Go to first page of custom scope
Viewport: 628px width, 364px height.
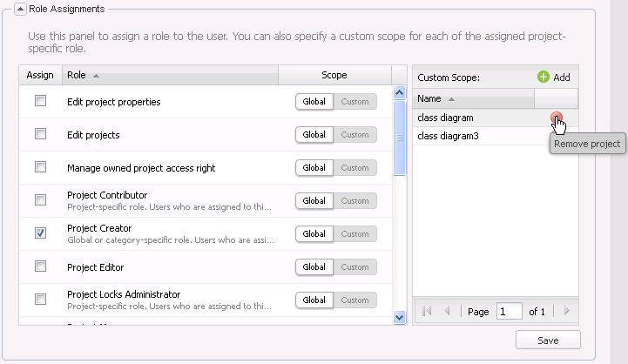pos(428,311)
